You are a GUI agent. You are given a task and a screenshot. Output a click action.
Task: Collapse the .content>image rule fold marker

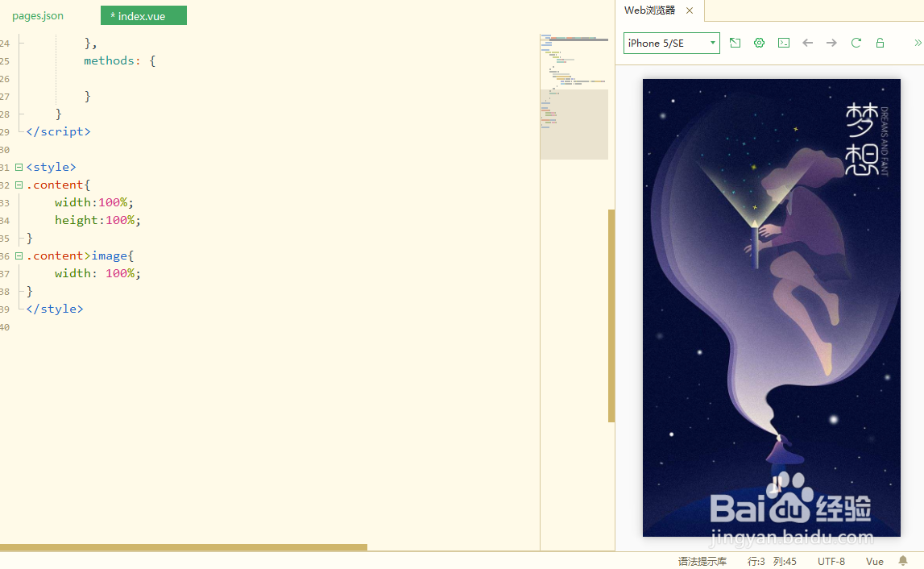19,256
